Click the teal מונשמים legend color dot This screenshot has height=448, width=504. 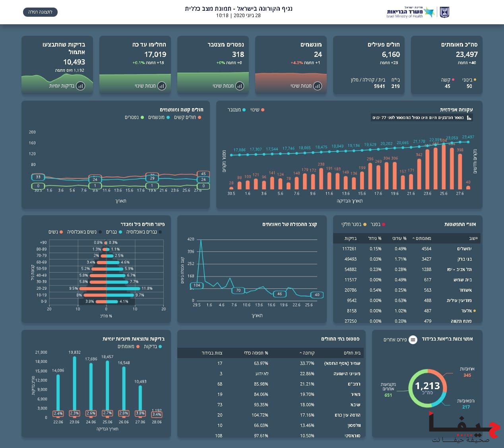click(168, 117)
